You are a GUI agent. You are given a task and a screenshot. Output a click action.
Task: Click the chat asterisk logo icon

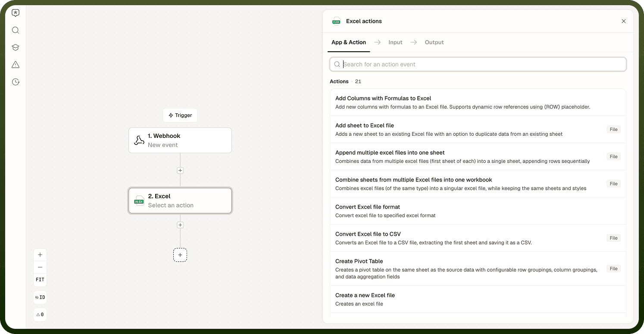point(16,13)
